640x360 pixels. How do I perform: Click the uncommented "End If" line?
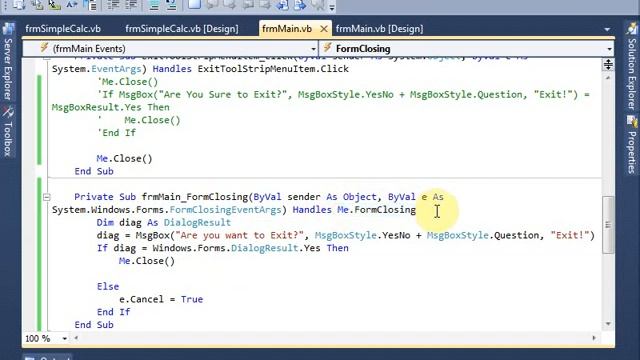(113, 312)
